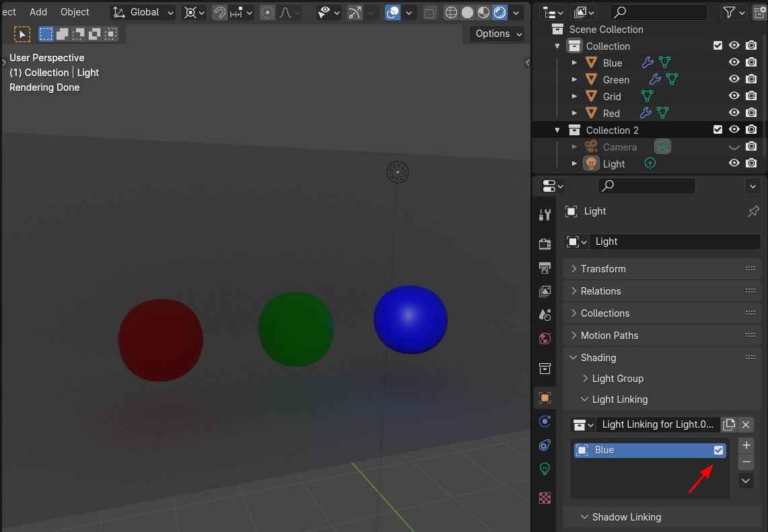Pin the Light properties context
The image size is (768, 532).
click(753, 211)
